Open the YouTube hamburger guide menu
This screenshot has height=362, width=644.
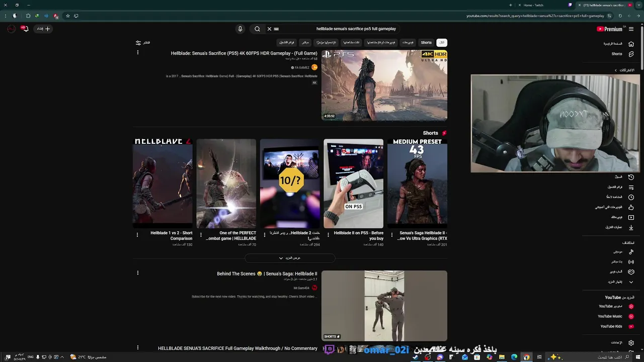(631, 29)
